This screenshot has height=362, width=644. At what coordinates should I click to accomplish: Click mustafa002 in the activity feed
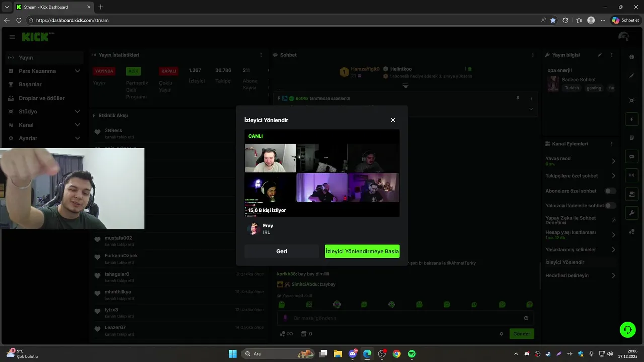[x=118, y=238]
